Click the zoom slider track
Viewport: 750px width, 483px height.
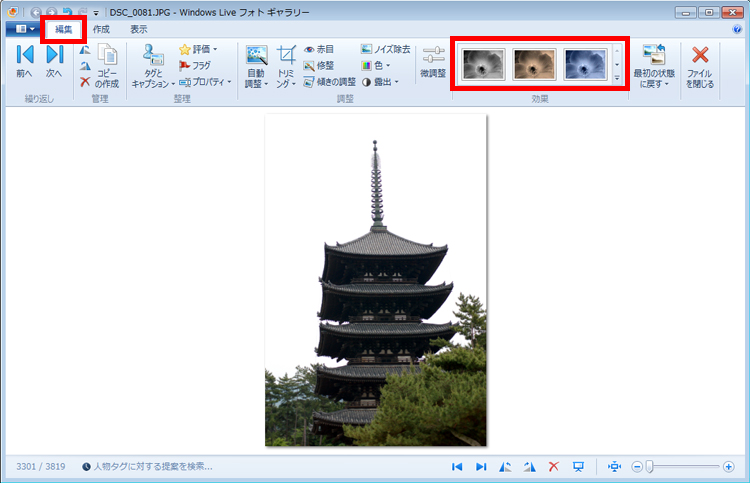683,466
